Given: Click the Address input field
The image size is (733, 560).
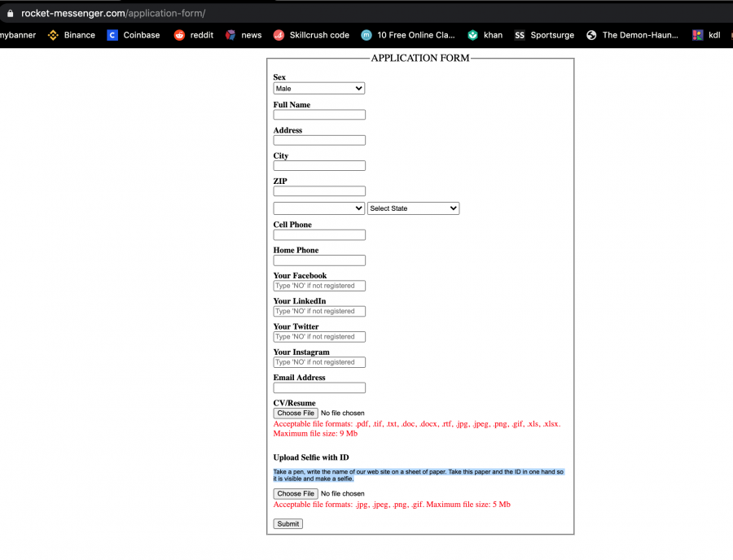Looking at the screenshot, I should tap(319, 140).
